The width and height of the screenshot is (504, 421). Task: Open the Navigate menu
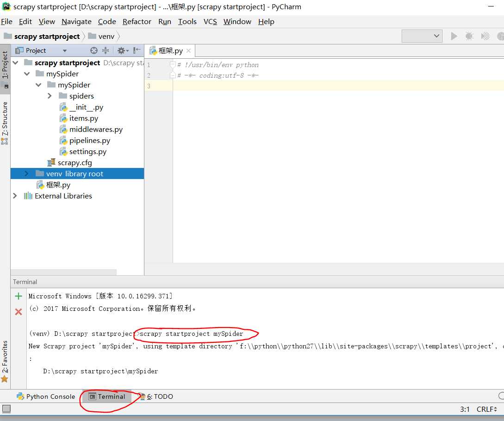[x=76, y=22]
